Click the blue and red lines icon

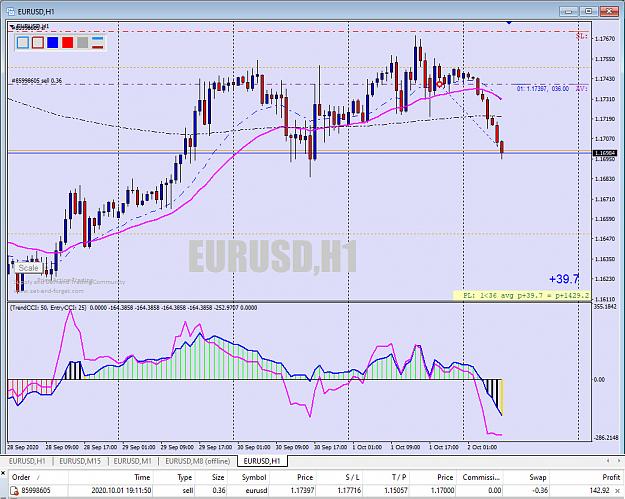[98, 43]
